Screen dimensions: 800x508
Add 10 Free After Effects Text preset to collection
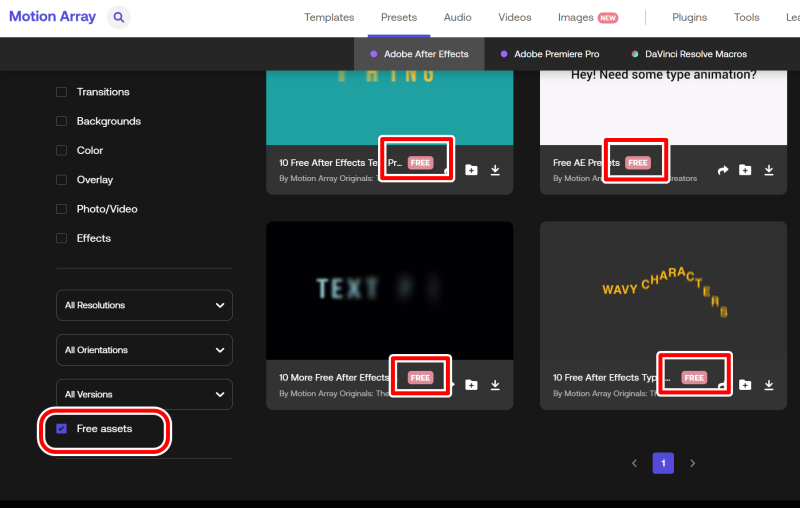(x=471, y=170)
